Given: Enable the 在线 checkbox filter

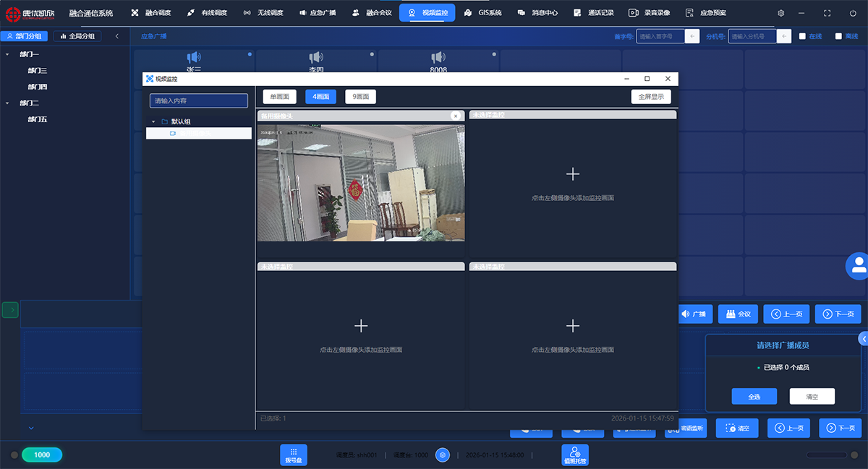Looking at the screenshot, I should [x=802, y=36].
